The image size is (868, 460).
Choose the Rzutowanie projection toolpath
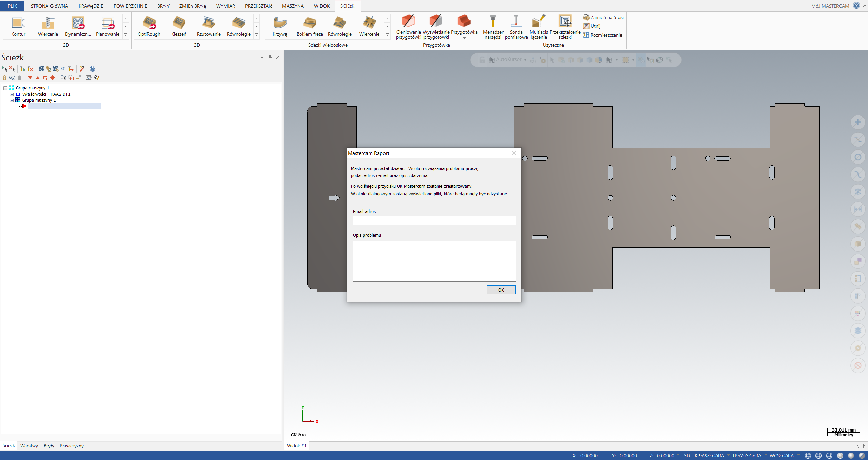[209, 26]
